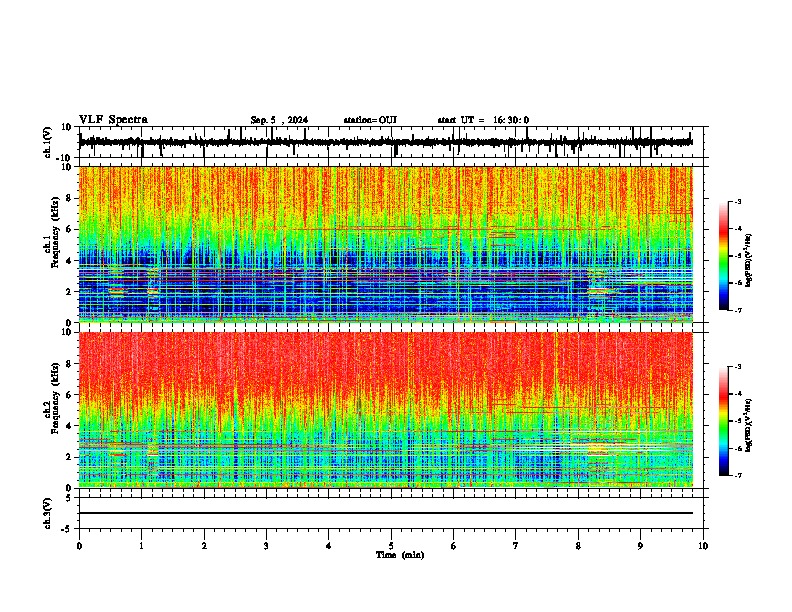Click the flat ch.3 voltage line

pos(386,513)
